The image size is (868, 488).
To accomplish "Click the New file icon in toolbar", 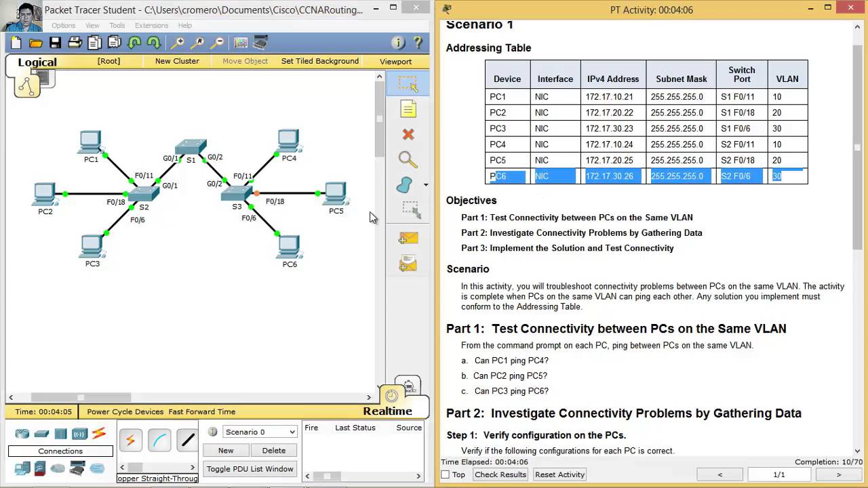I will point(16,43).
